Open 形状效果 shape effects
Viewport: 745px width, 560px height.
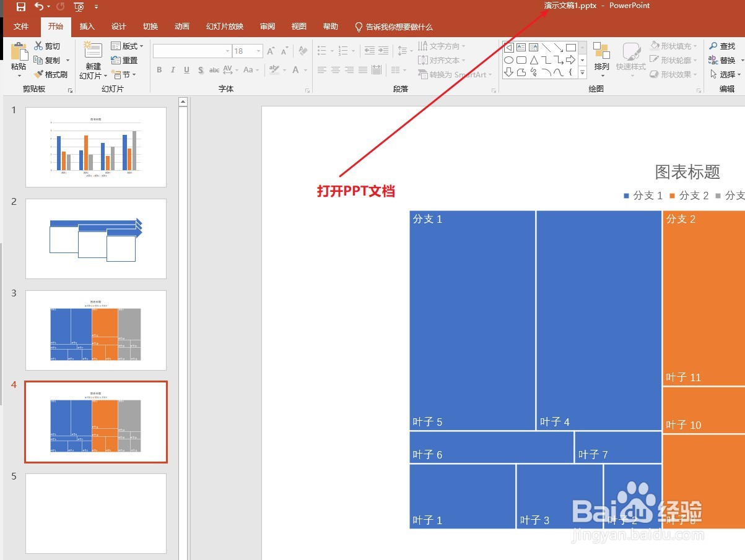coord(673,74)
